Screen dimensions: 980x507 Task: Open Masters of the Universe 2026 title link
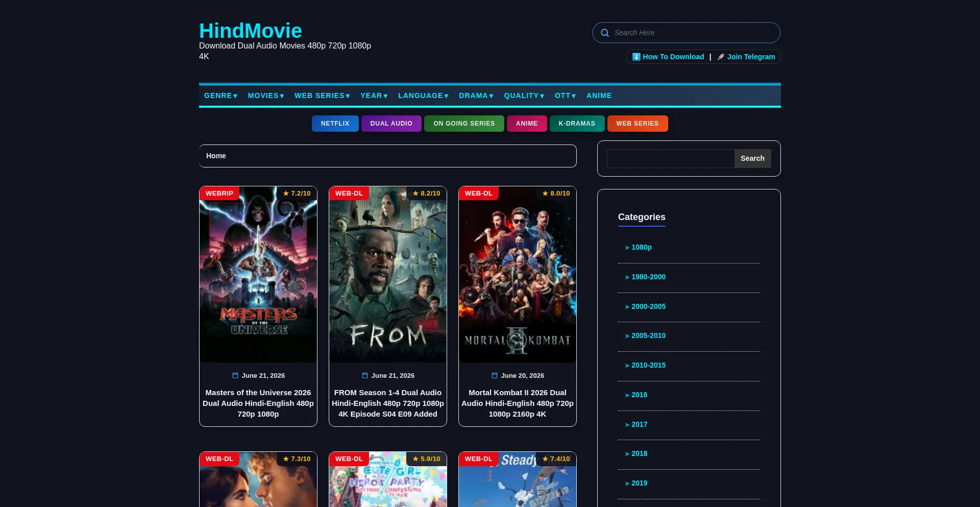258,403
